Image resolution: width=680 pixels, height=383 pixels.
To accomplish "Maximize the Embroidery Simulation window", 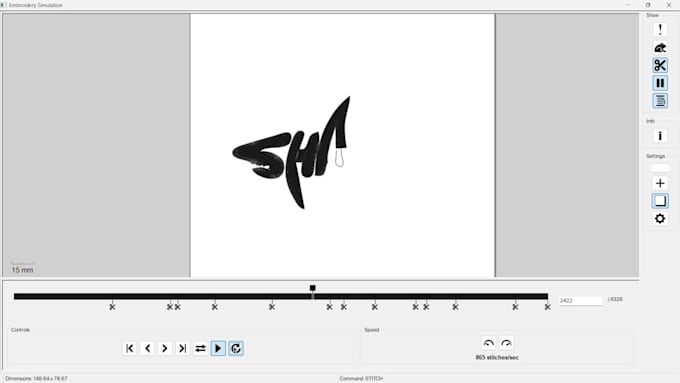I will pos(648,5).
